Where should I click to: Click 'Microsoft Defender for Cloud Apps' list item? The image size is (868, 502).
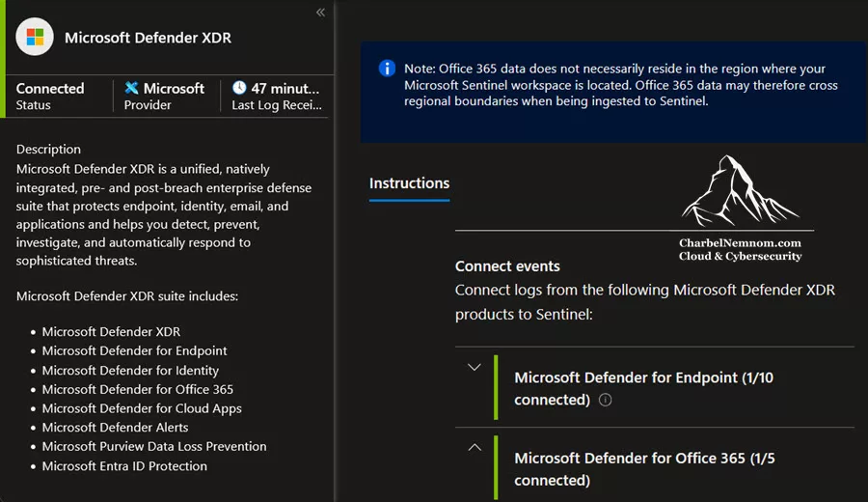pyautogui.click(x=142, y=408)
